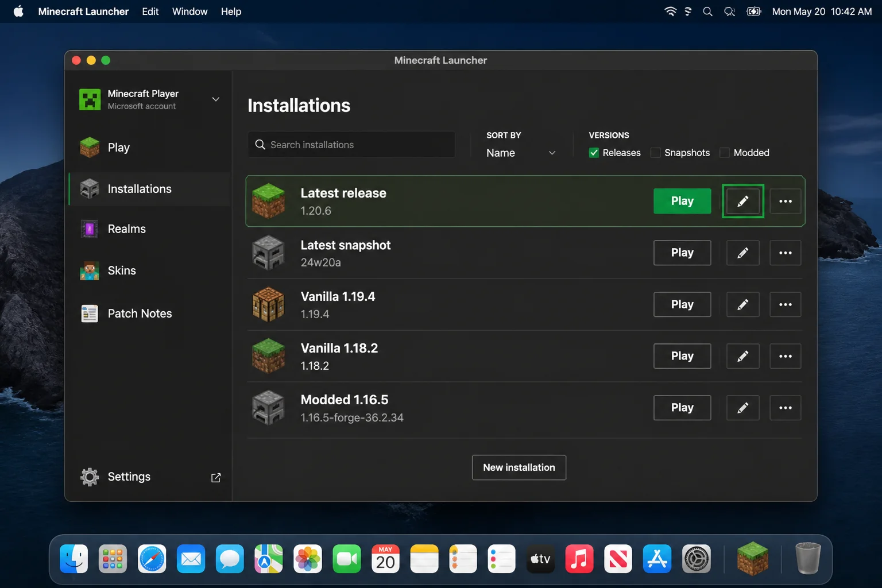Open Minecraft grass block in the Dock

tap(752, 559)
